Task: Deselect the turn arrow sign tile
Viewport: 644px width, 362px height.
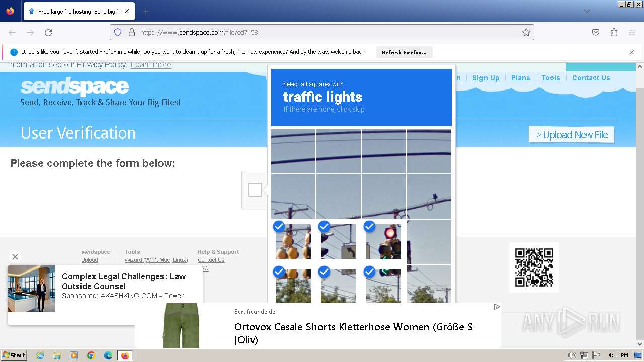Action: point(339,242)
